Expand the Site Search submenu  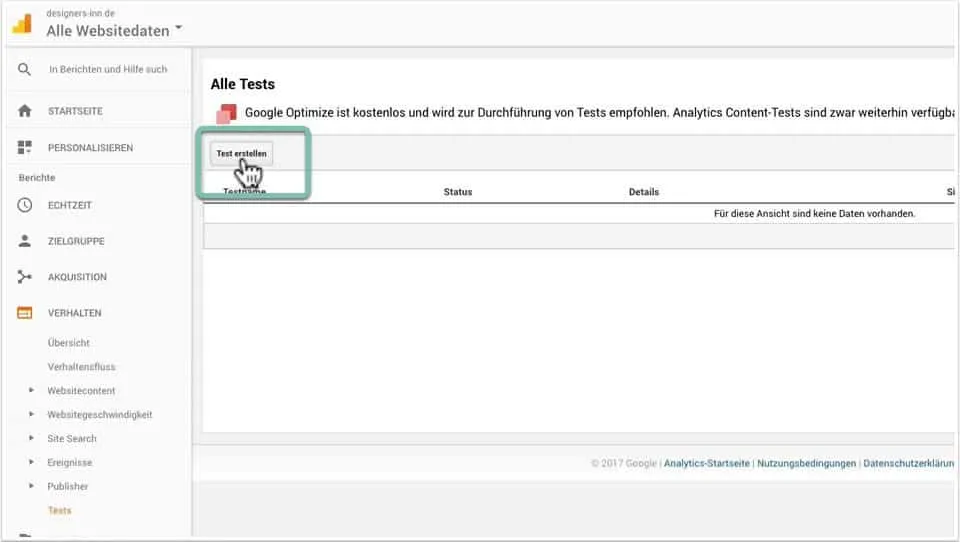point(32,439)
